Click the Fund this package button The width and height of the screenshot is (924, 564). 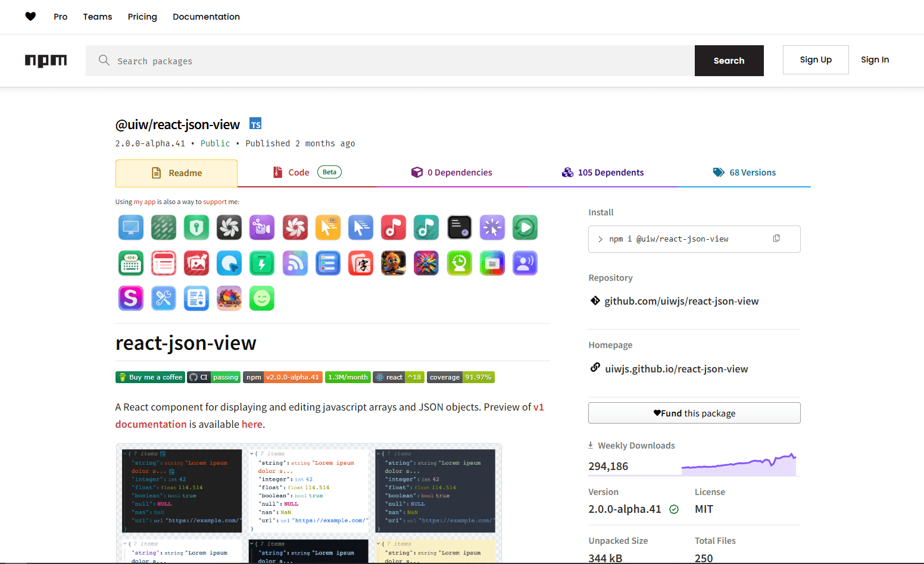click(x=694, y=412)
